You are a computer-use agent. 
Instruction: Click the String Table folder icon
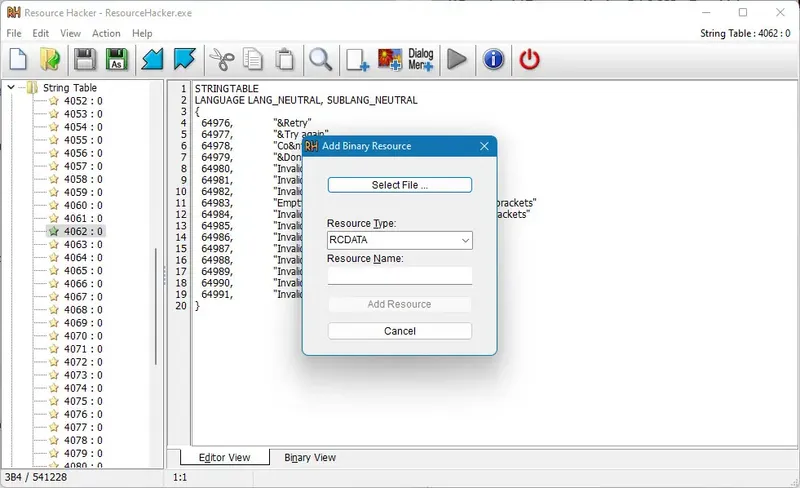(32, 88)
